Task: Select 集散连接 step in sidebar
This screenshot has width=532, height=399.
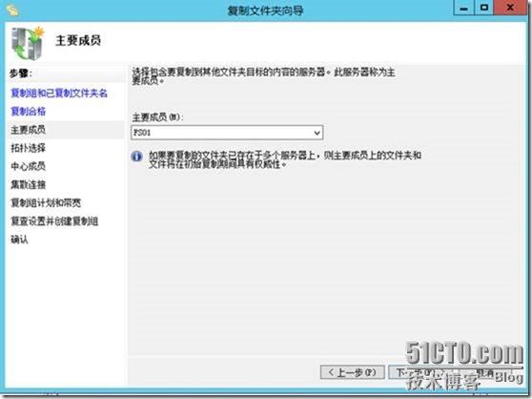Action: [29, 185]
